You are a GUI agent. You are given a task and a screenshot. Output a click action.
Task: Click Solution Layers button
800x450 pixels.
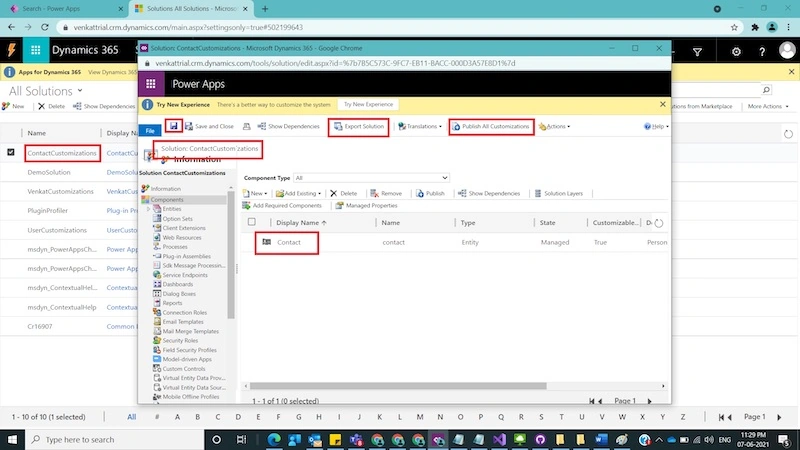click(x=558, y=193)
